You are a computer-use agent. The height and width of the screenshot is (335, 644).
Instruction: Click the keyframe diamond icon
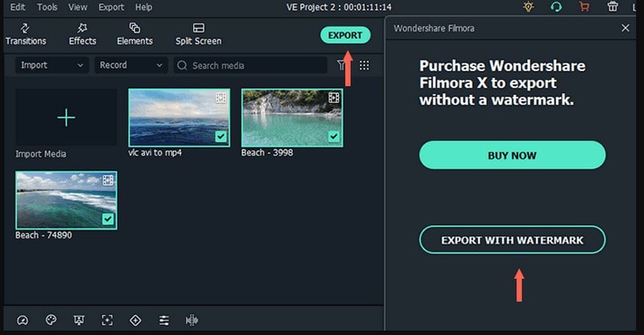(x=135, y=320)
